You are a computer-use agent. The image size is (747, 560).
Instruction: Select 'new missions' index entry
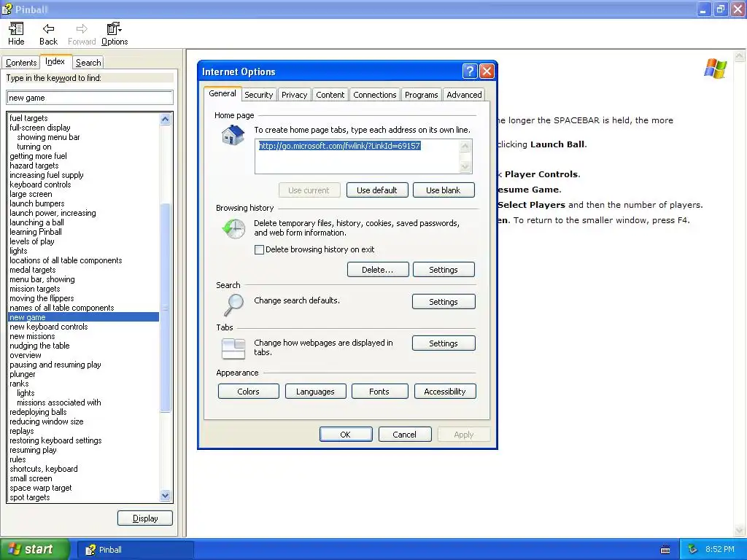click(32, 336)
